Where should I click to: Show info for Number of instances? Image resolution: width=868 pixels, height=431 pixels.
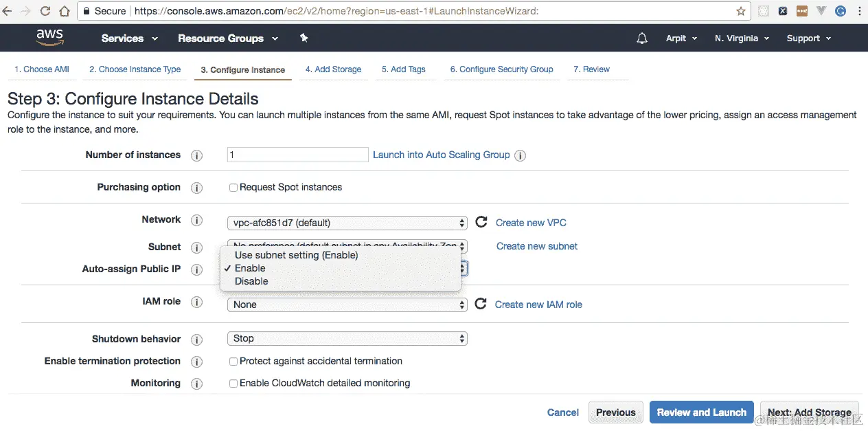[x=196, y=155]
